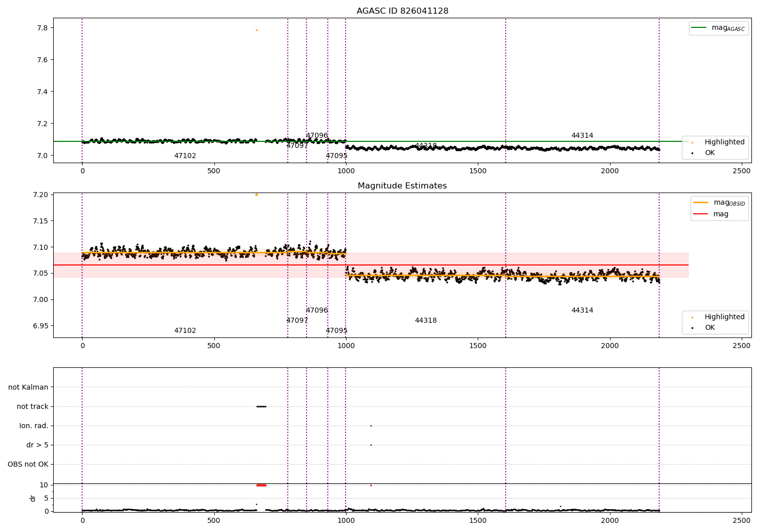Click obsid label 47097 in top plot

[297, 145]
